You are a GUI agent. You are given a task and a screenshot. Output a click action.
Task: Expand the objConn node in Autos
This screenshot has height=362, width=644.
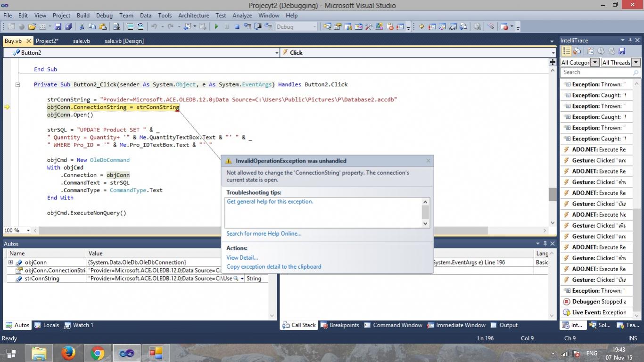click(10, 263)
